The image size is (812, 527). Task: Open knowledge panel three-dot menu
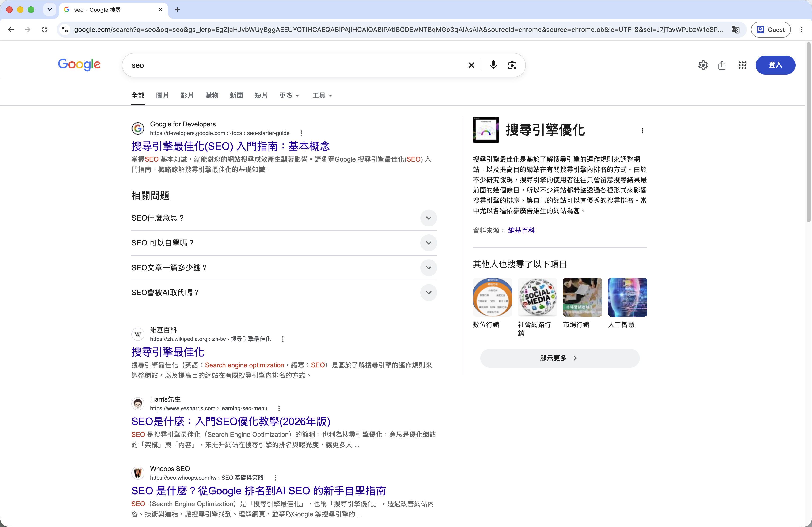tap(642, 131)
